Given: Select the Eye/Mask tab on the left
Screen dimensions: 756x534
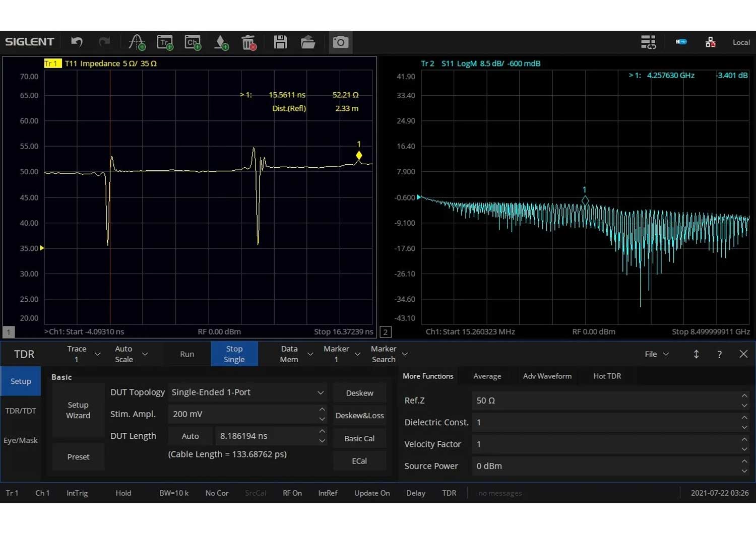Looking at the screenshot, I should click(x=21, y=440).
